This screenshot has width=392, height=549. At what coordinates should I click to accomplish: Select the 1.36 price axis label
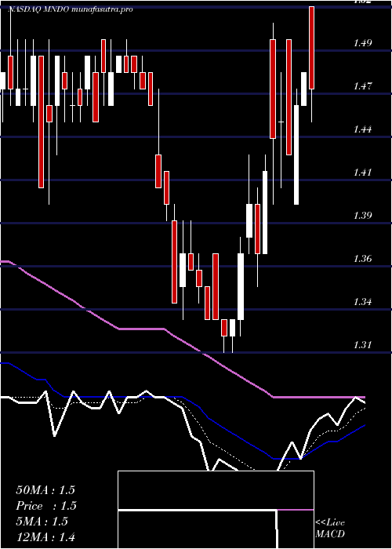point(362,259)
